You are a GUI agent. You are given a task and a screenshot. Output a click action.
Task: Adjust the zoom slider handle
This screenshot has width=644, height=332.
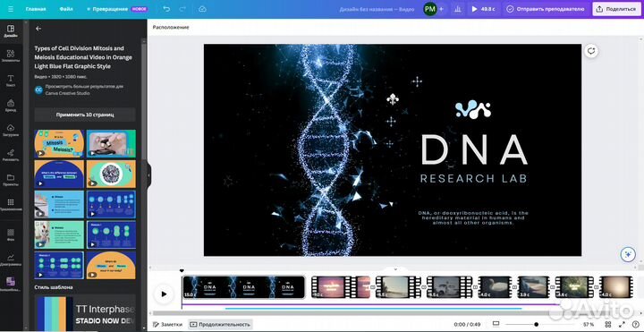(536, 324)
